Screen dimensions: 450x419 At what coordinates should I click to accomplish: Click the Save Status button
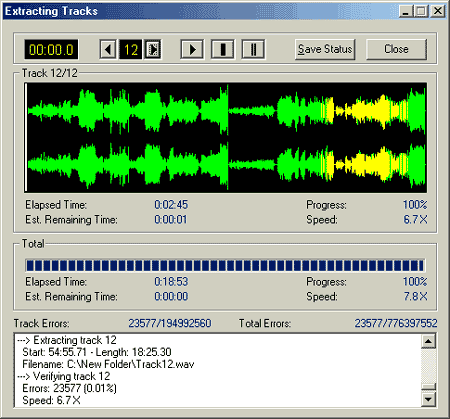(325, 49)
